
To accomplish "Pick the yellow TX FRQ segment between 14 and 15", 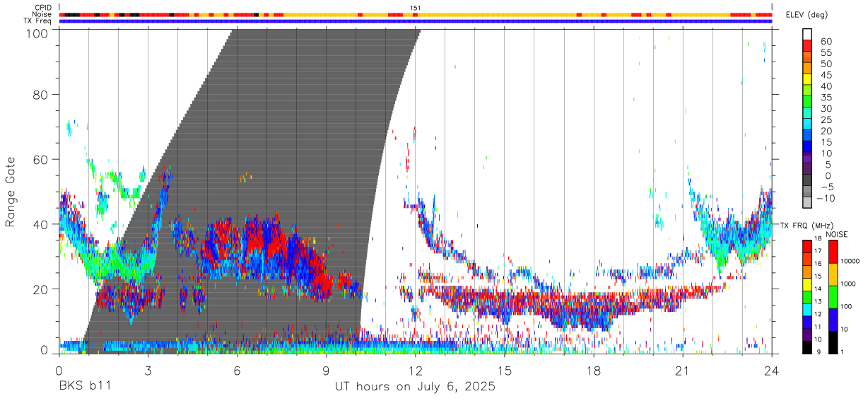I will pyautogui.click(x=807, y=283).
